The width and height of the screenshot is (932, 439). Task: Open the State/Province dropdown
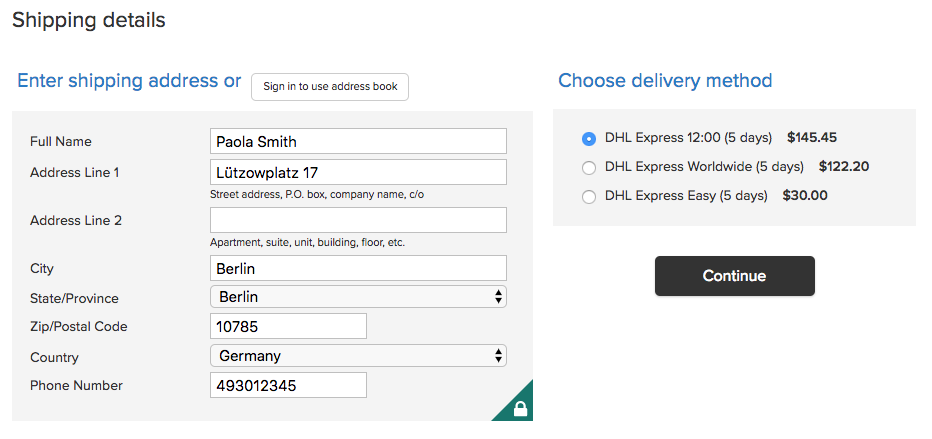click(358, 296)
